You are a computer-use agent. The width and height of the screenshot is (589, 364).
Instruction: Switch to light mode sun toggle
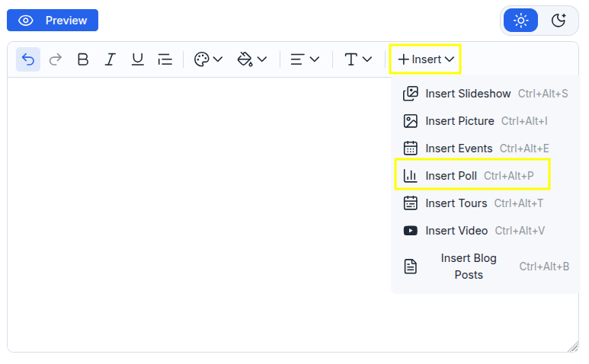click(x=520, y=21)
